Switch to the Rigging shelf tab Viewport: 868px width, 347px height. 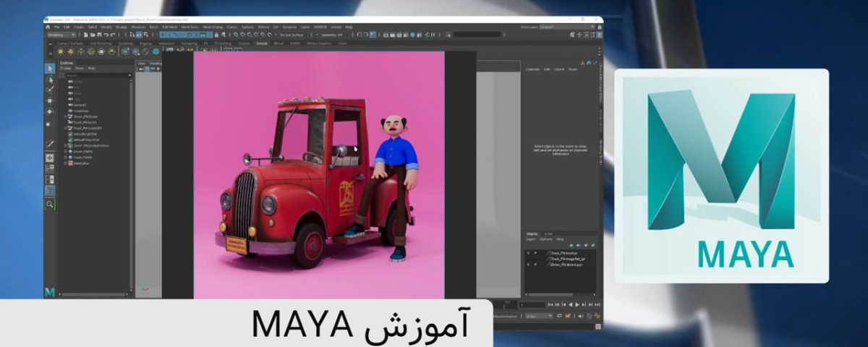145,43
